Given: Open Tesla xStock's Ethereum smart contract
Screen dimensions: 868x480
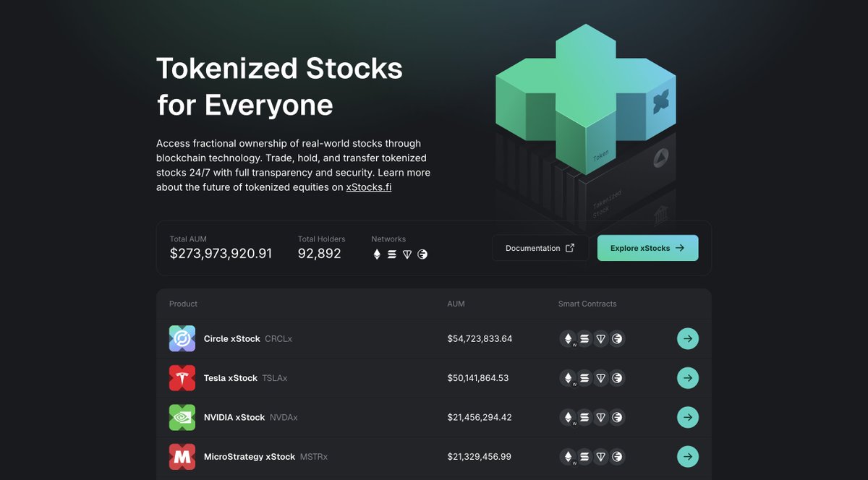Looking at the screenshot, I should [x=568, y=377].
